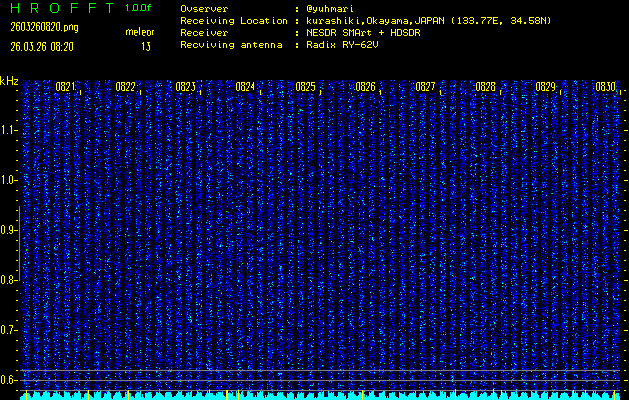This screenshot has height=400, width=629.
Task: Click the 0824 time label
Action: pyautogui.click(x=245, y=87)
